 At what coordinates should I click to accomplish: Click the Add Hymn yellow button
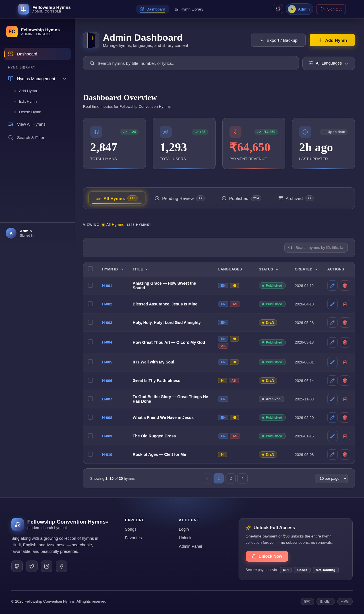pos(332,40)
